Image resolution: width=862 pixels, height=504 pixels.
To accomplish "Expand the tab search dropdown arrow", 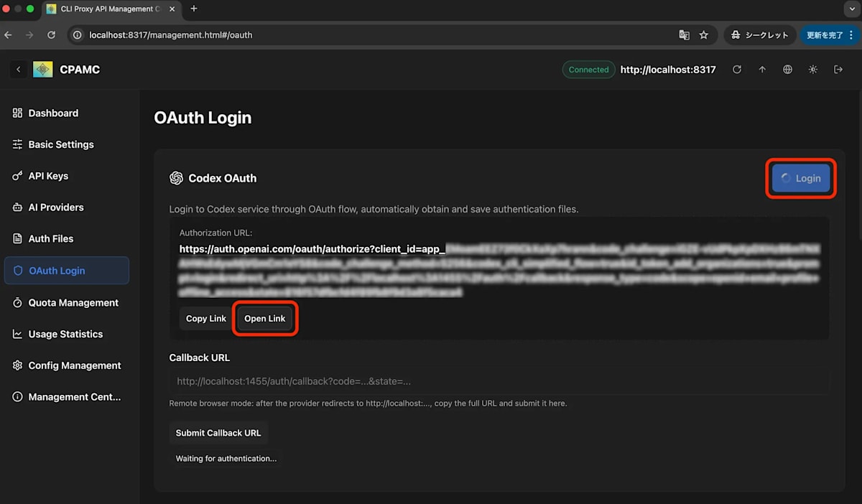I will pos(851,9).
